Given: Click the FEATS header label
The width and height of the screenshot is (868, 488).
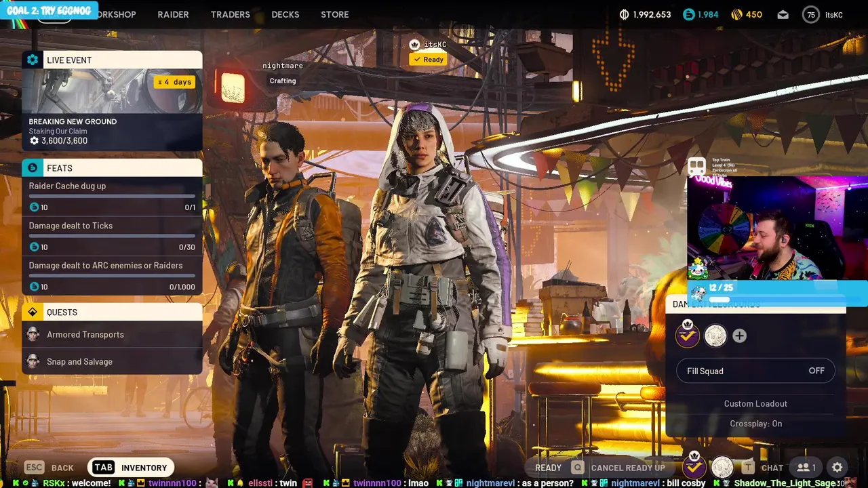Looking at the screenshot, I should pyautogui.click(x=60, y=168).
